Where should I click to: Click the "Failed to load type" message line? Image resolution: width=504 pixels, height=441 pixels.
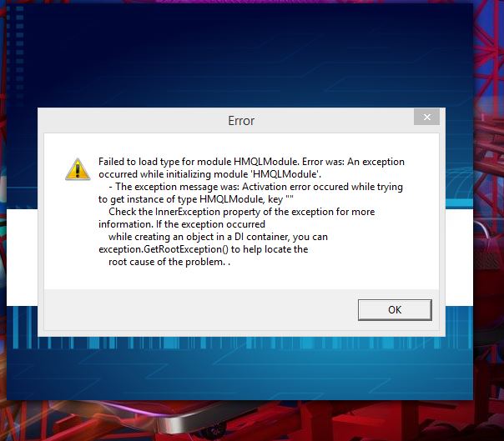[x=251, y=162]
